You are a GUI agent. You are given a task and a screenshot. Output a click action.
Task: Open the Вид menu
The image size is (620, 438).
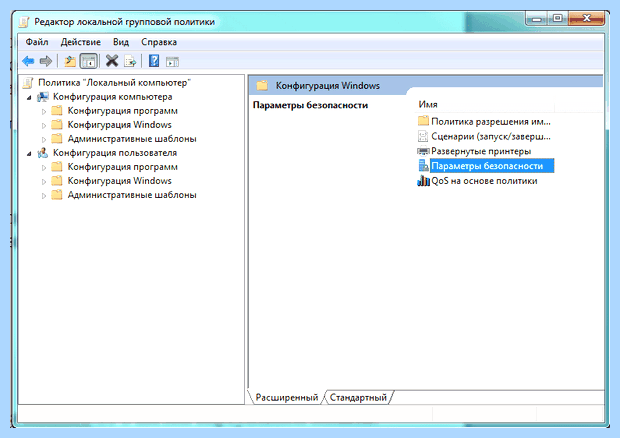click(121, 42)
